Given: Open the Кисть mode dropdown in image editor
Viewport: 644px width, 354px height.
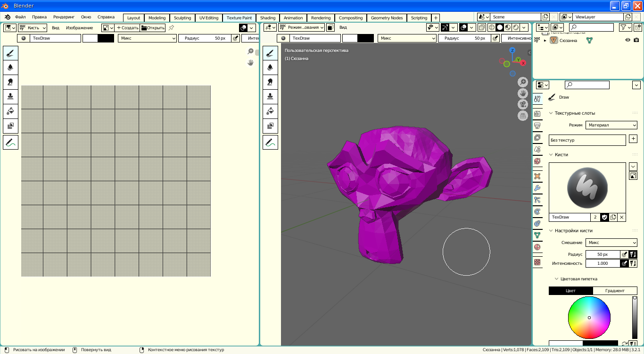Looking at the screenshot, I should [x=33, y=28].
